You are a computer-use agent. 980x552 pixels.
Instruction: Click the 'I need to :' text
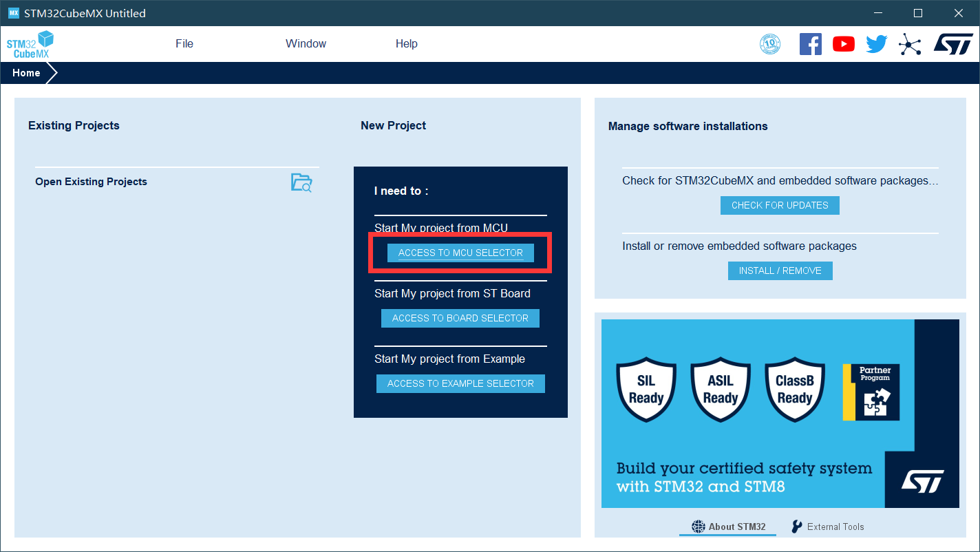click(401, 191)
